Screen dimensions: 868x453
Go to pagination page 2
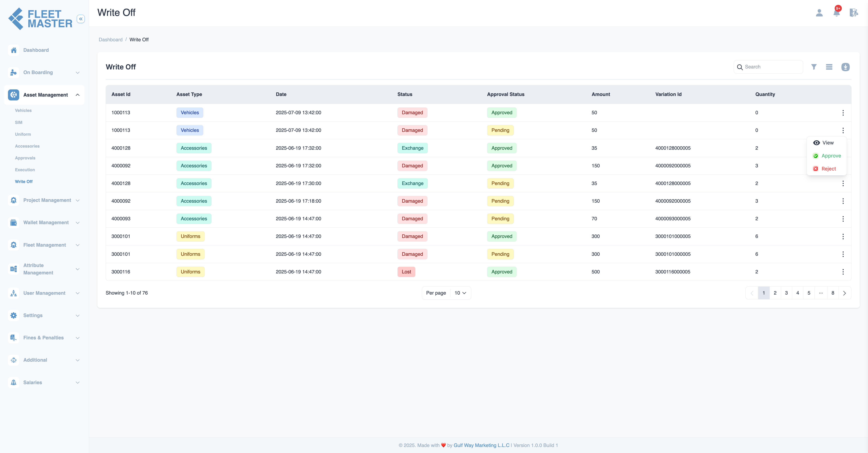775,293
